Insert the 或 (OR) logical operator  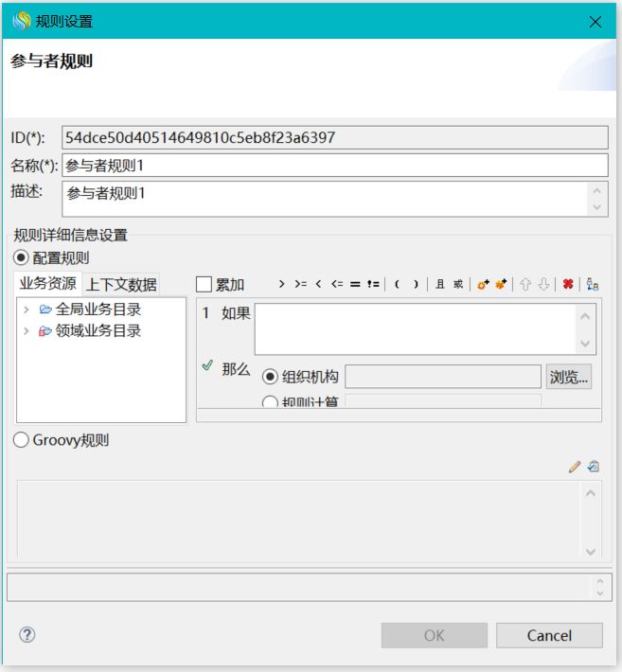coord(458,284)
